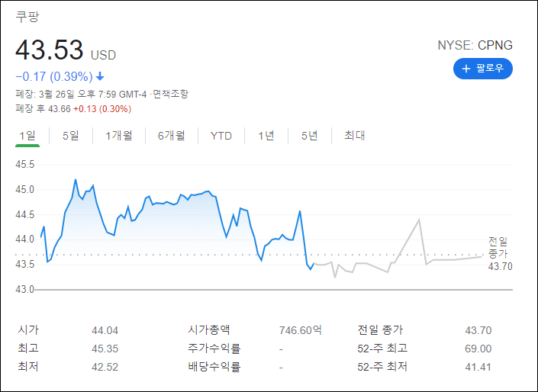
Task: Show the 6개월 chart range
Action: point(171,136)
